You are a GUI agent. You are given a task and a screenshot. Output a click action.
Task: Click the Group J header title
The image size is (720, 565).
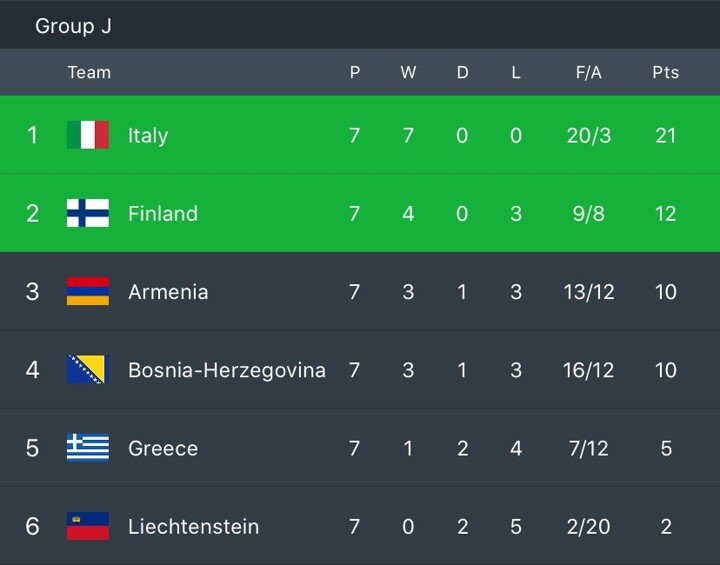[73, 26]
